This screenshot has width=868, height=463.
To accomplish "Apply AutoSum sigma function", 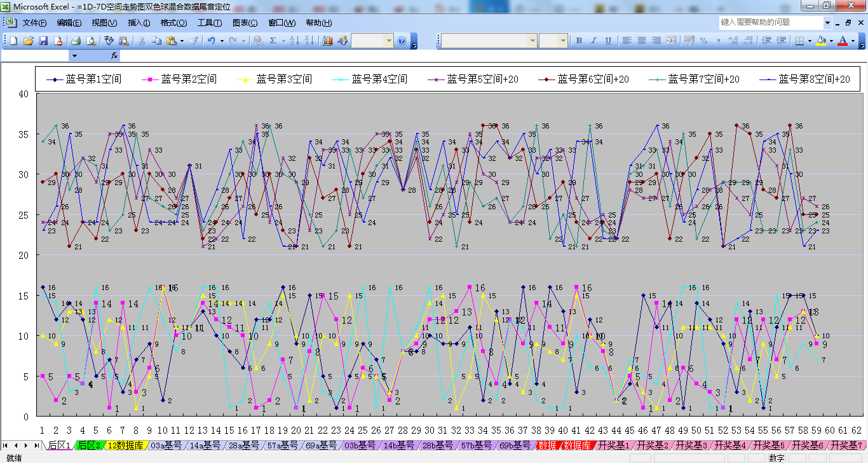I will (273, 41).
